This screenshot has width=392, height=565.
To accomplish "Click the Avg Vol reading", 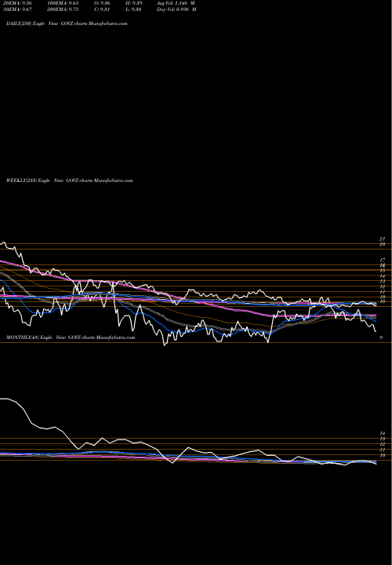I will (176, 3).
